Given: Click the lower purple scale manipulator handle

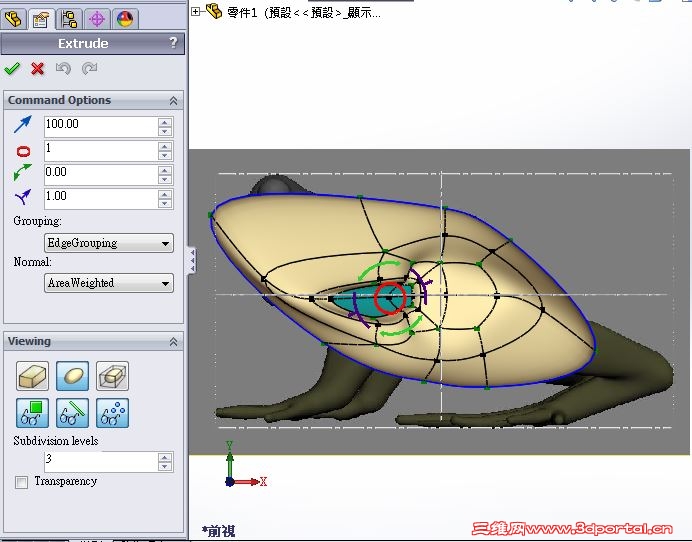Looking at the screenshot, I should [x=358, y=313].
